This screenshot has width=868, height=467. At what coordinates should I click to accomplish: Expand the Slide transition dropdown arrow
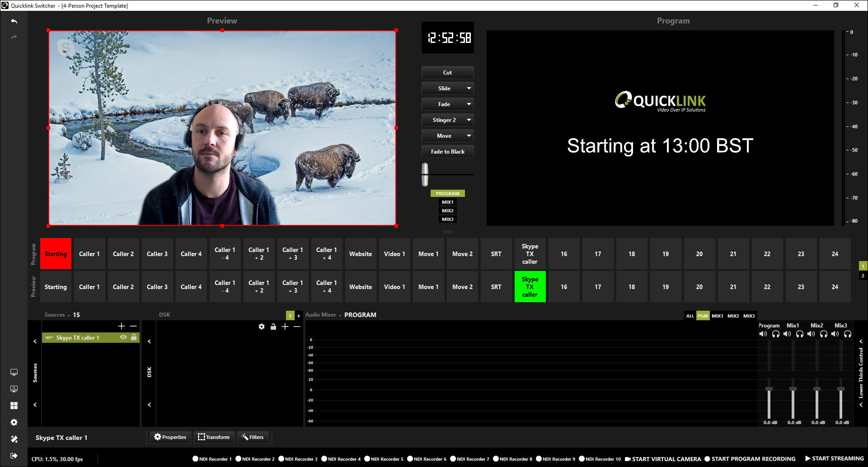click(x=469, y=89)
